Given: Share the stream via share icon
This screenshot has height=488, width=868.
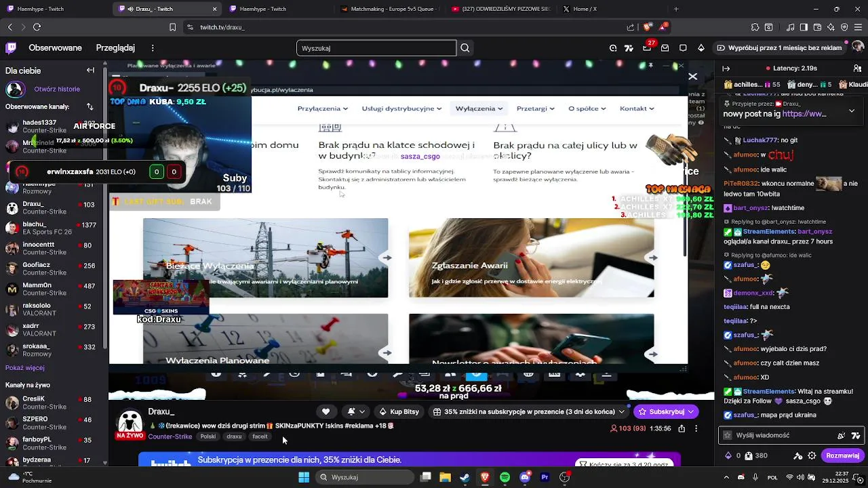Looking at the screenshot, I should point(682,428).
